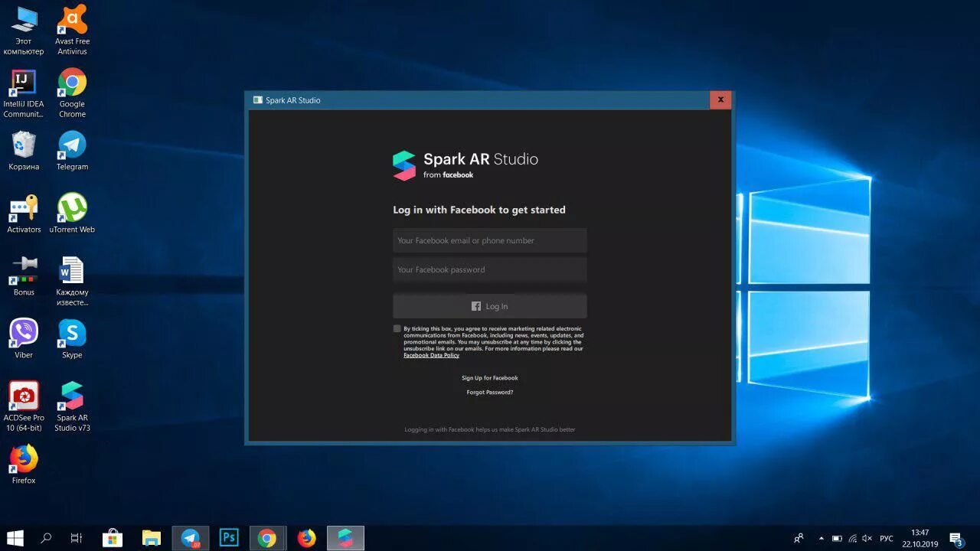Launch uTorrent Web desktop shortcut
980x551 pixels.
pos(72,214)
